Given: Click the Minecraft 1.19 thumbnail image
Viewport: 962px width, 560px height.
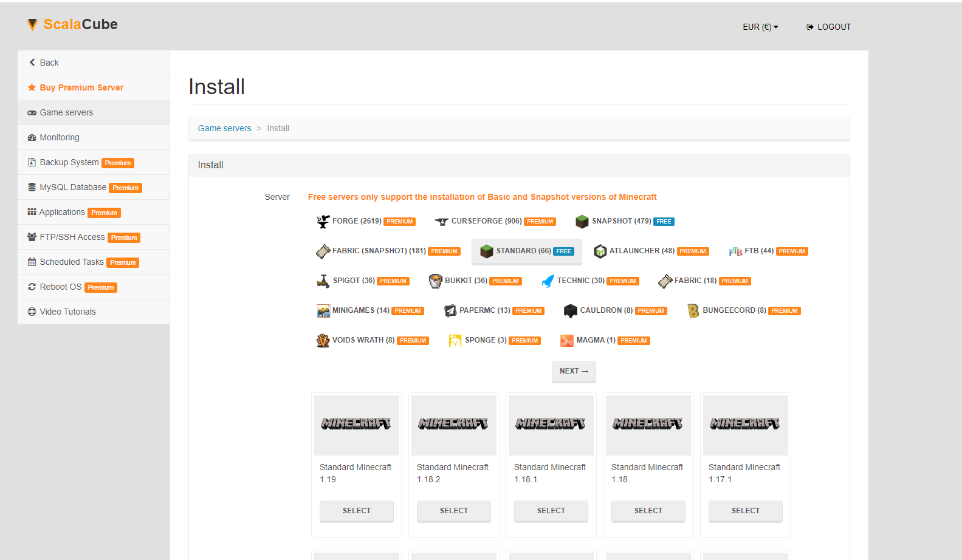Looking at the screenshot, I should click(x=357, y=425).
